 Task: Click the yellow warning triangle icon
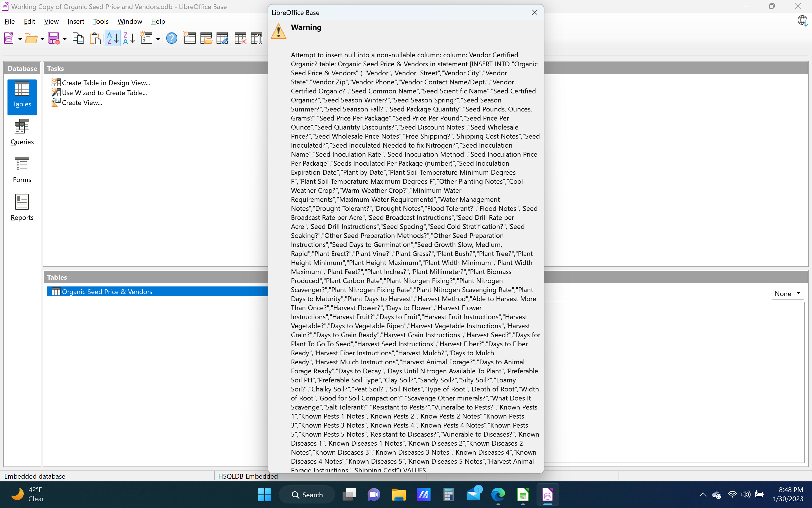point(279,31)
